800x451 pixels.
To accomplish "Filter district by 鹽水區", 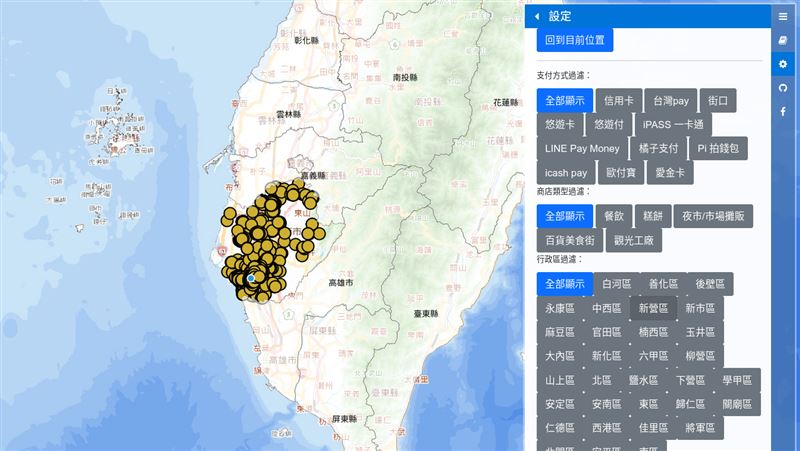I will pos(643,380).
